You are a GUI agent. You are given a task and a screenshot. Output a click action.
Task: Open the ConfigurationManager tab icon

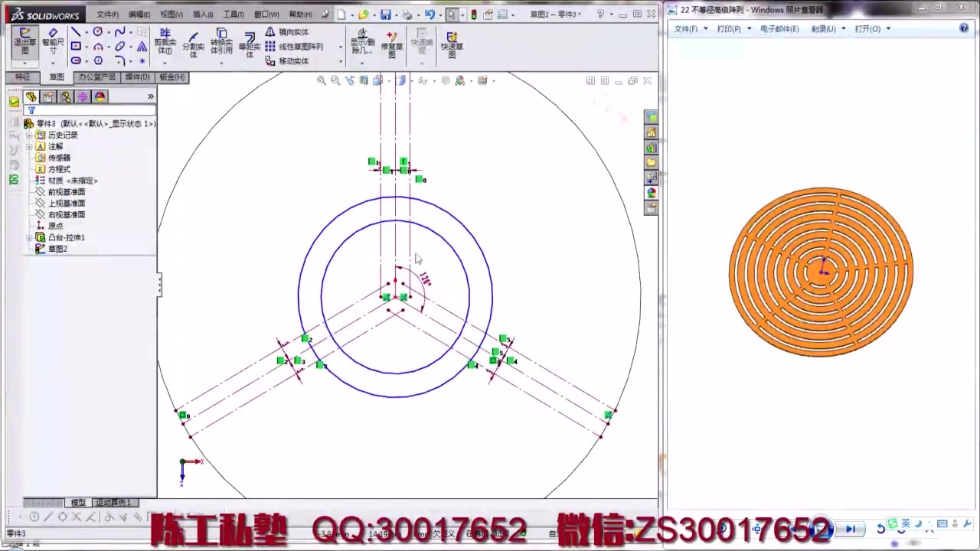point(66,97)
